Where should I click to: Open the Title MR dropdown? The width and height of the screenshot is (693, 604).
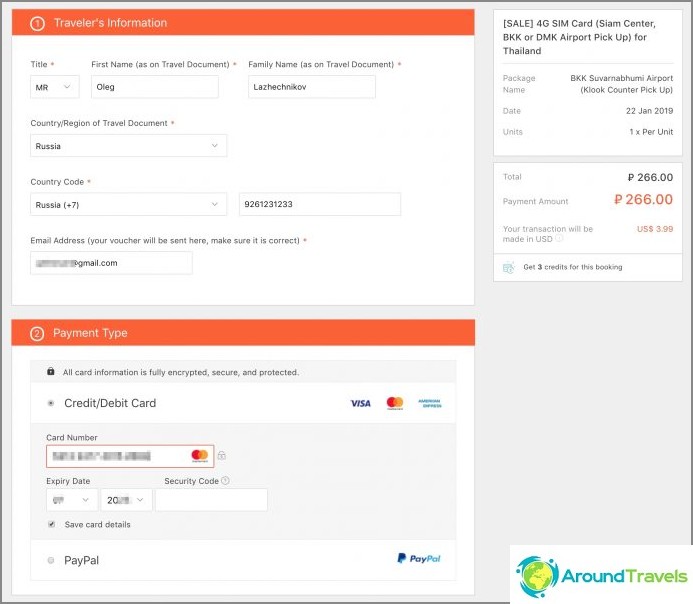click(55, 87)
